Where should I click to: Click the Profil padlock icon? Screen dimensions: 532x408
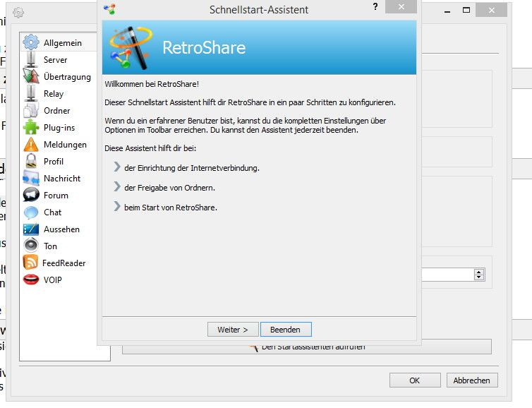[x=31, y=161]
